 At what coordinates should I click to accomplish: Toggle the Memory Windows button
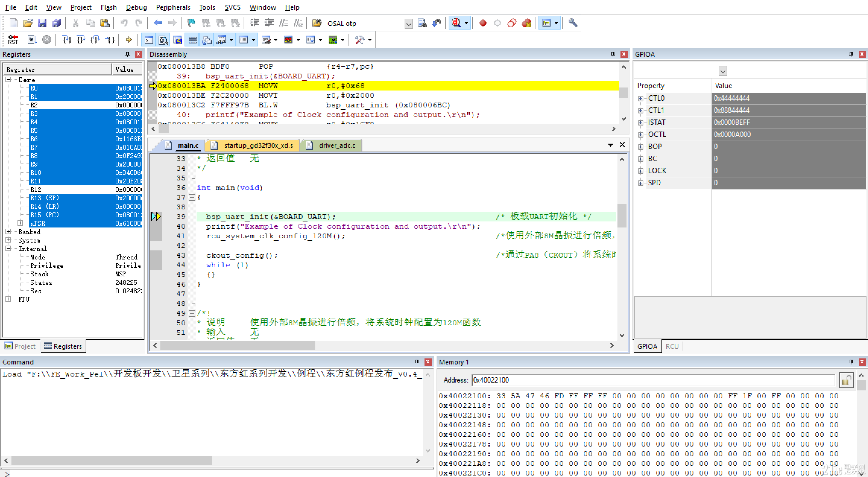click(x=244, y=40)
